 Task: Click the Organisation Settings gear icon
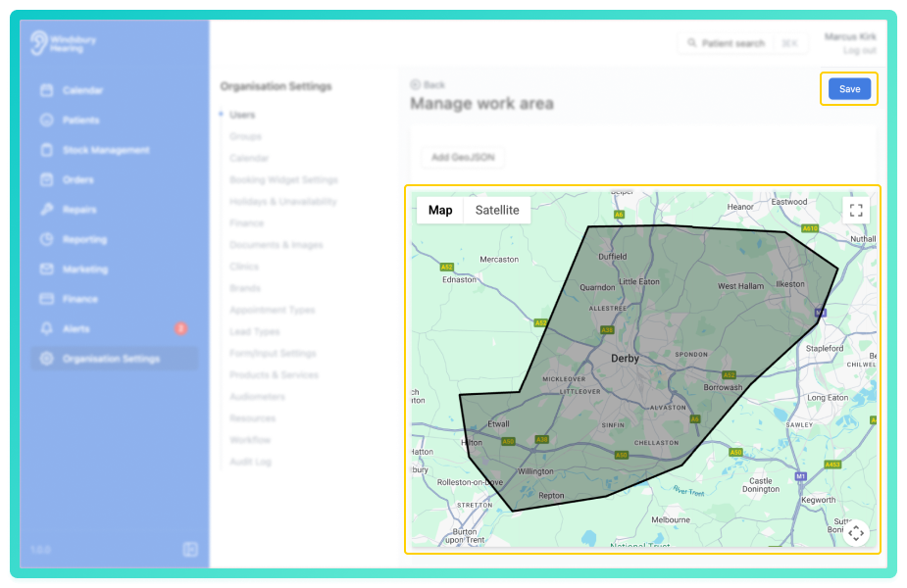[x=47, y=359]
